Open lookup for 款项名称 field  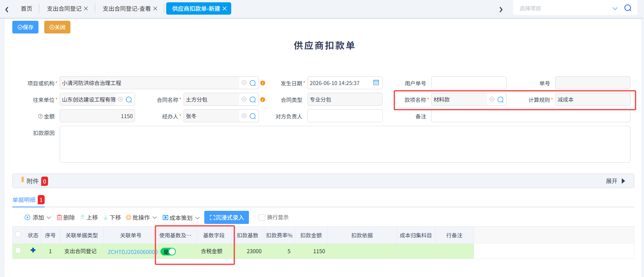501,100
